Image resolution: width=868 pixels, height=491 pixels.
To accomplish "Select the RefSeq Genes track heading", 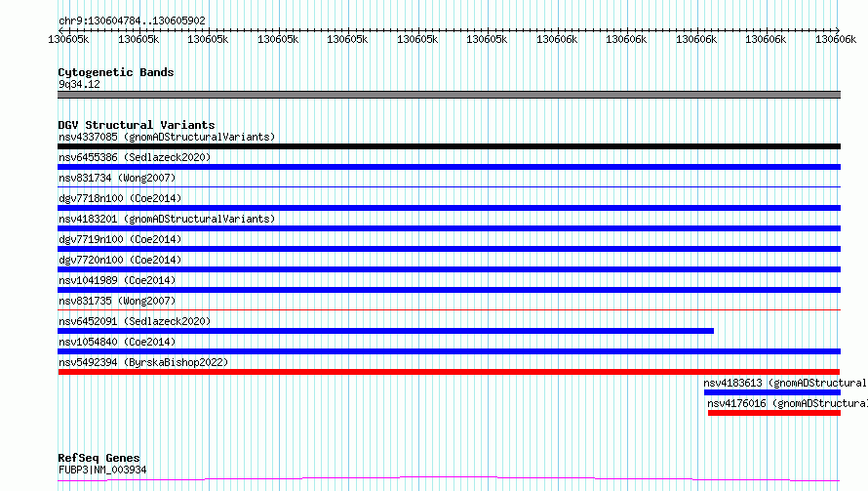I will (99, 458).
